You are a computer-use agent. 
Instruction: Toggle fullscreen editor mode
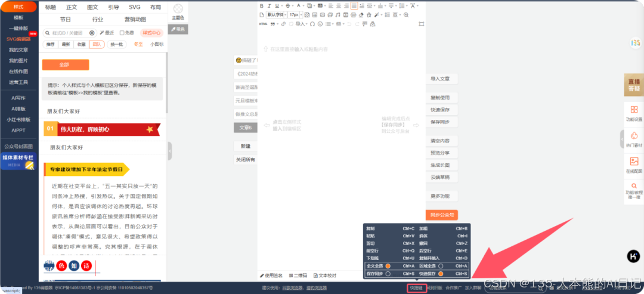(422, 24)
